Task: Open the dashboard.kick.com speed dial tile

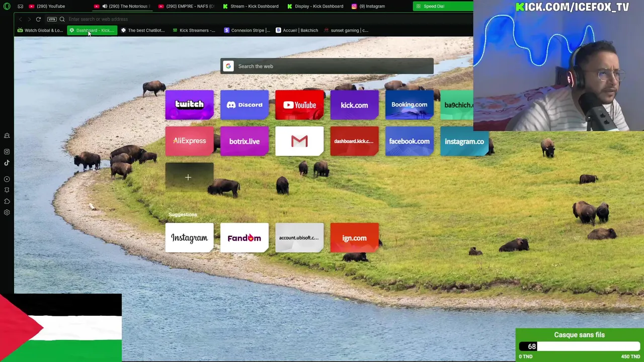Action: pos(354,141)
